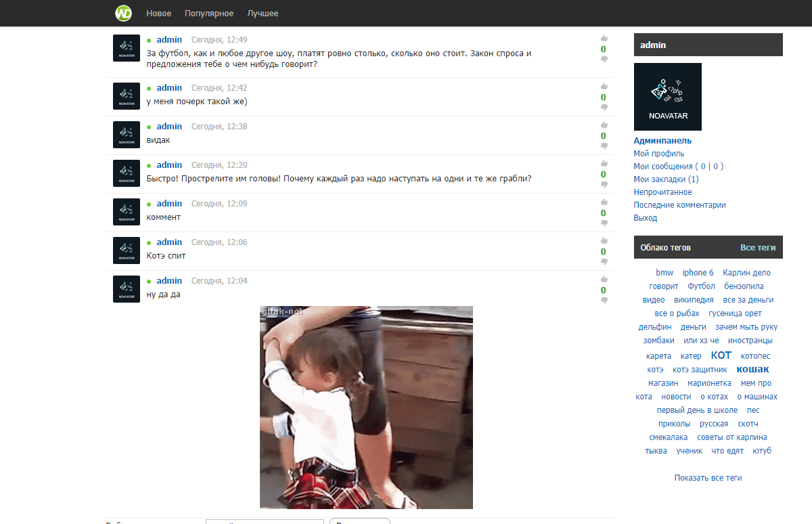This screenshot has height=524, width=812.
Task: Select the 'марионетка' tag
Action: 709,383
